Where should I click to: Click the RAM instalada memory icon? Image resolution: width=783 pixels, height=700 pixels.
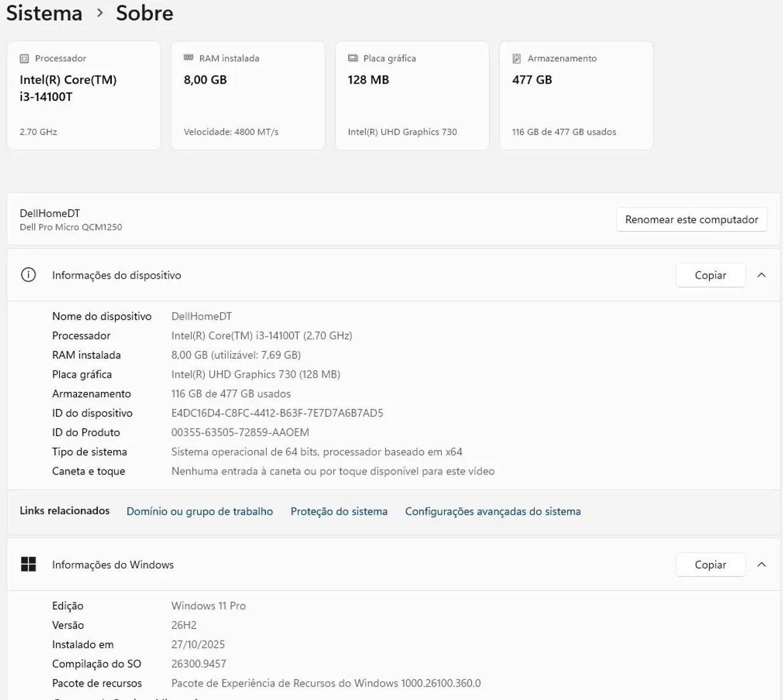[188, 57]
